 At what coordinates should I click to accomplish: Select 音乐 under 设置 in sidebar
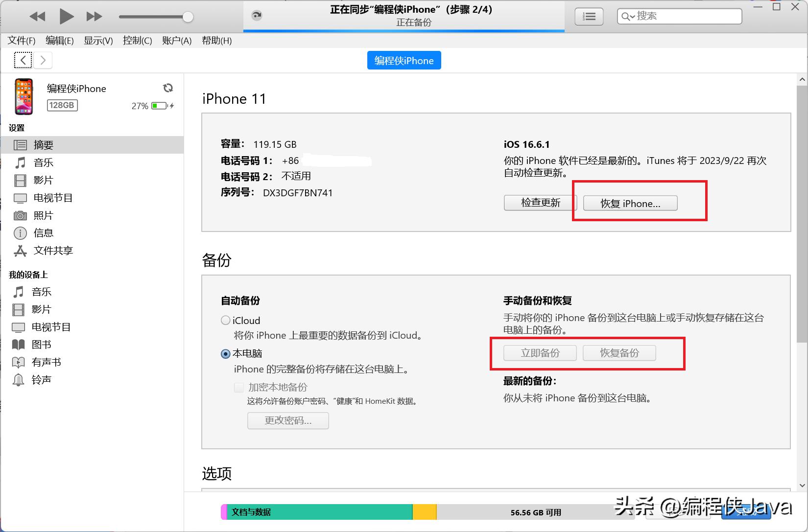[x=43, y=162]
